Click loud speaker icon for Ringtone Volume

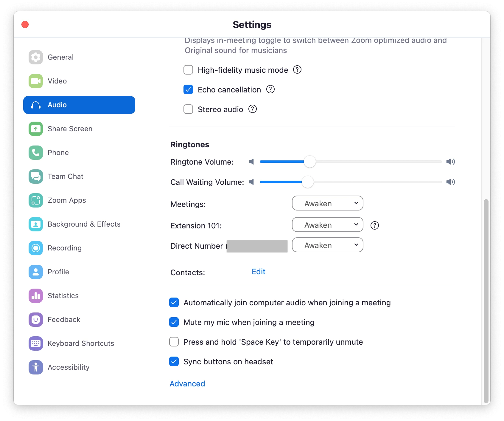451,162
